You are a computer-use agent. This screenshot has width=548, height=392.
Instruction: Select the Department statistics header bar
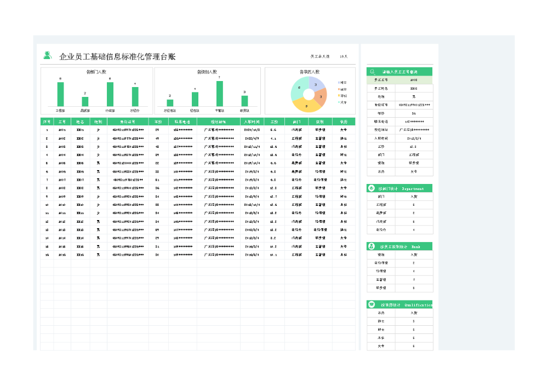(x=399, y=188)
